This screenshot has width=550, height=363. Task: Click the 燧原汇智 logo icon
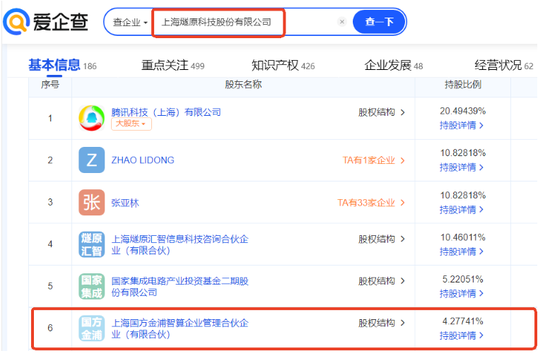[92, 244]
